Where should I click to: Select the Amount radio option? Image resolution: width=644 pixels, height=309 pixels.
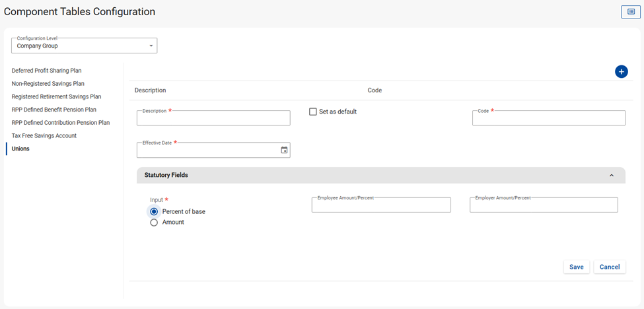pyautogui.click(x=154, y=223)
